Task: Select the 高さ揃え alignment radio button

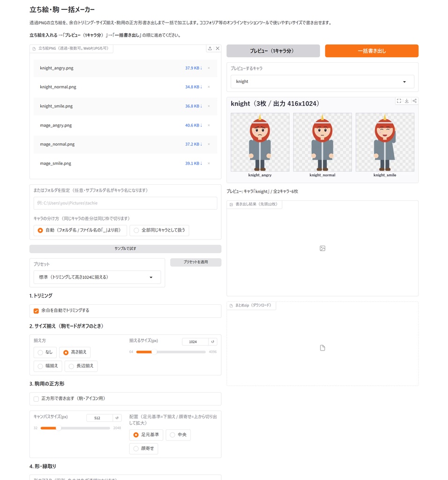Action: point(75,352)
